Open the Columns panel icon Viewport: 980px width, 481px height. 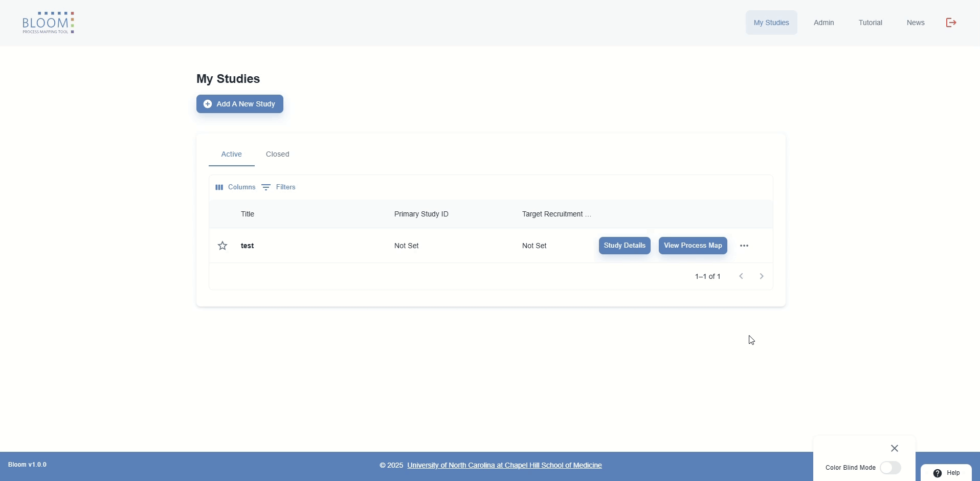(219, 187)
